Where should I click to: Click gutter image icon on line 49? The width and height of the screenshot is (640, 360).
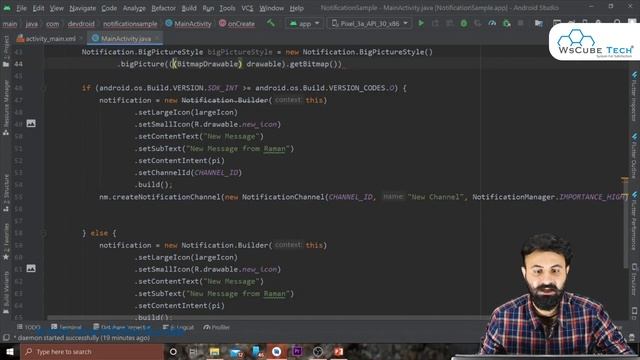[x=31, y=123]
